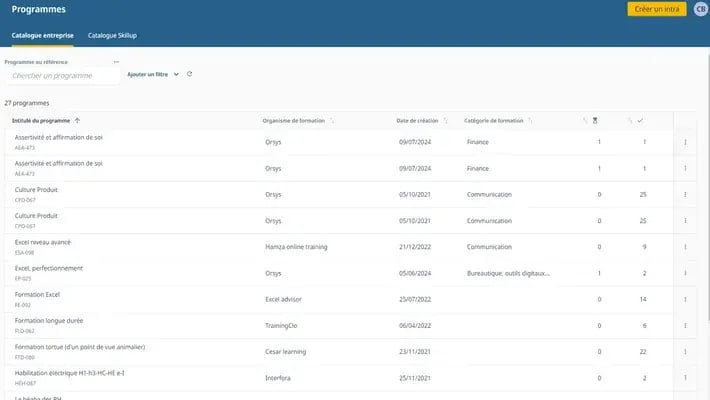Screen dimensions: 710x400
Task: Click the Date de création column header
Action: tap(417, 120)
